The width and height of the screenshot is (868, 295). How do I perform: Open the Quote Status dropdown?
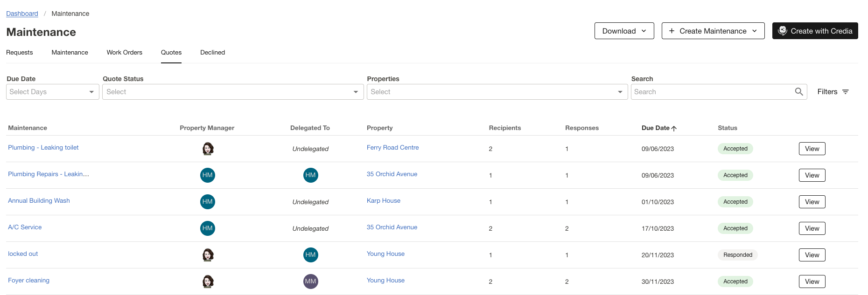[x=232, y=92]
